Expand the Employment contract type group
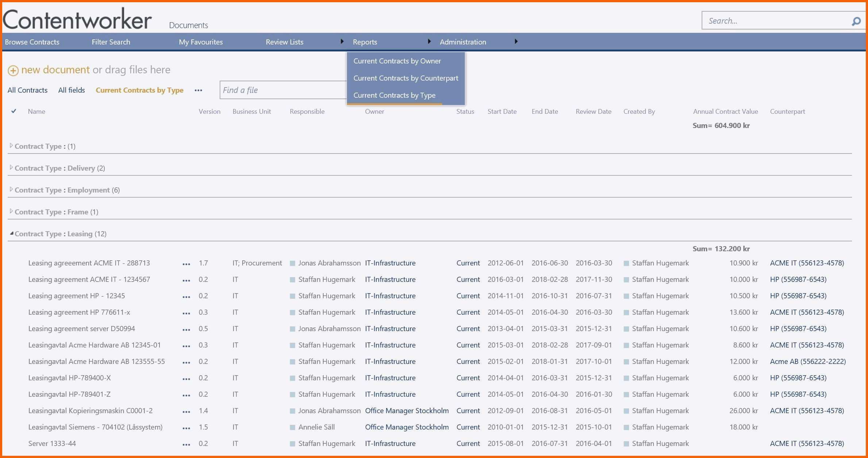The height and width of the screenshot is (458, 868). pyautogui.click(x=11, y=190)
